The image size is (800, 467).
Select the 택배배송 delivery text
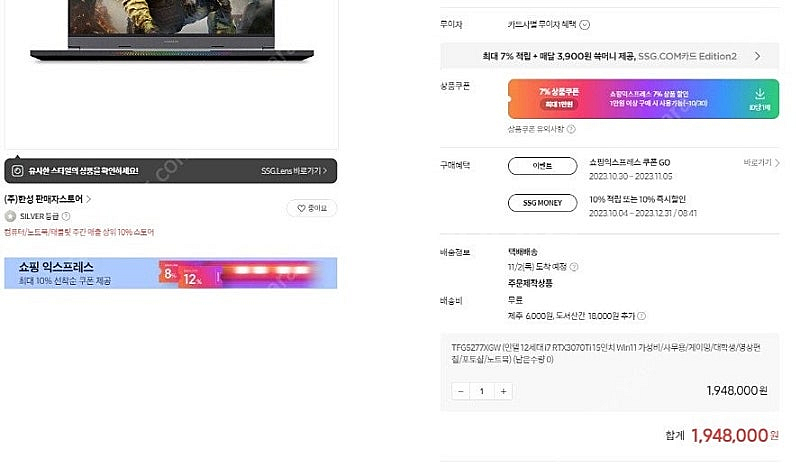point(522,252)
